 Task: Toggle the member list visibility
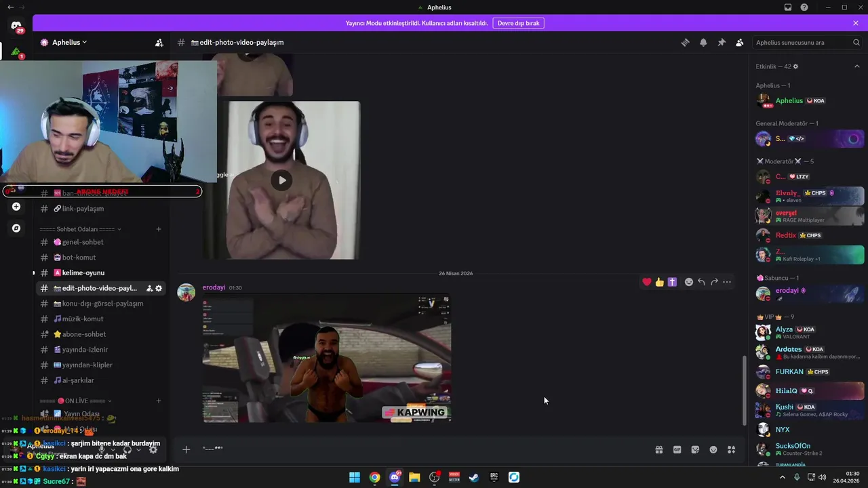(x=740, y=42)
